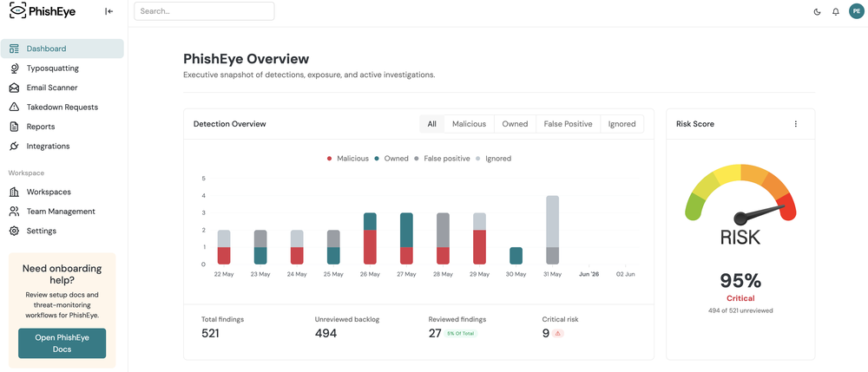This screenshot has width=868, height=372.
Task: Click Reviewed findings value 27
Action: tap(435, 333)
